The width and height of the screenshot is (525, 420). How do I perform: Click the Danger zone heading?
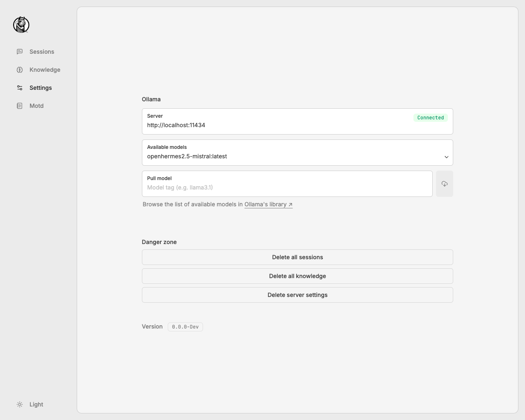(x=159, y=242)
